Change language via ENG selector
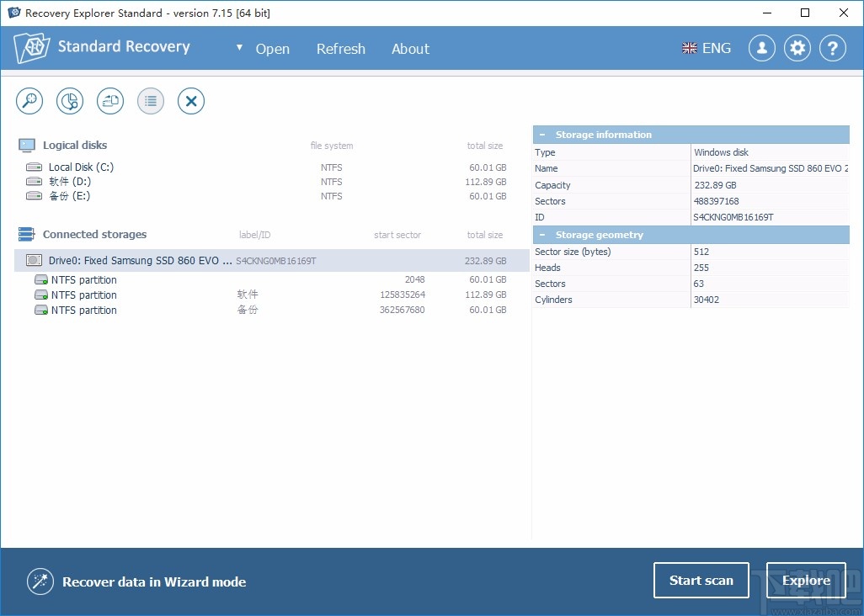The image size is (864, 616). pos(707,49)
